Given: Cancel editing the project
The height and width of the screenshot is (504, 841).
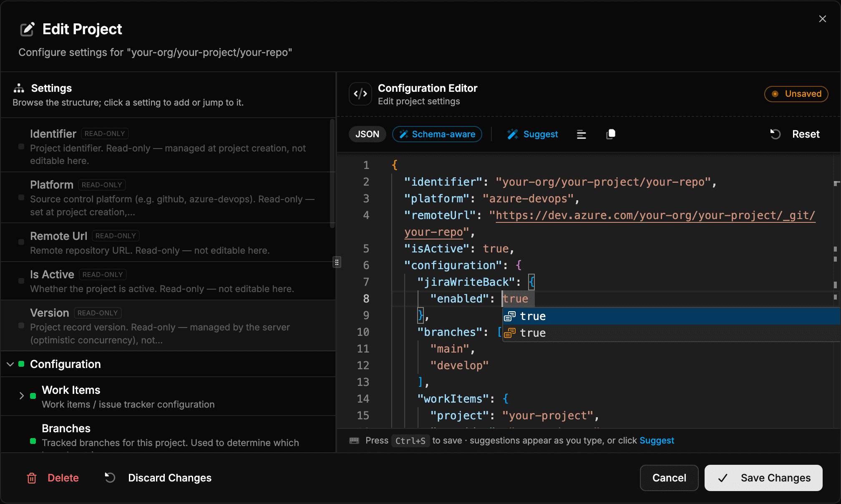Looking at the screenshot, I should click(x=669, y=478).
